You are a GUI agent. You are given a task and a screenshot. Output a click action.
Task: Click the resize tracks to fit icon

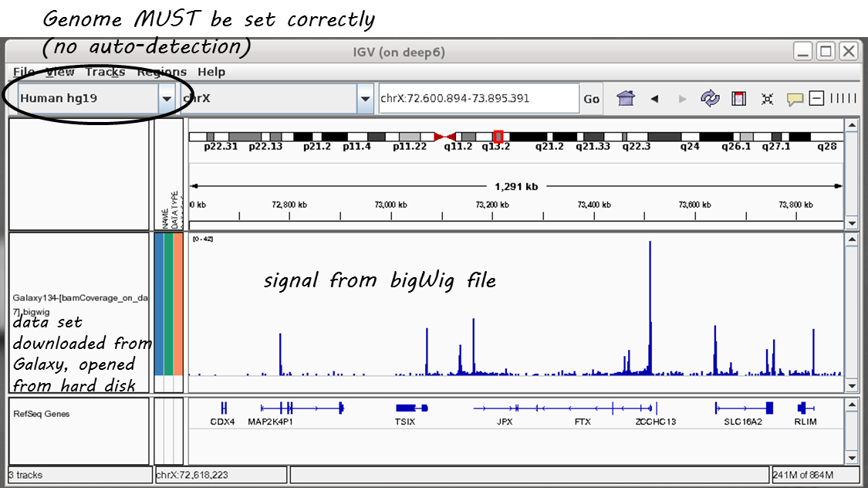767,99
